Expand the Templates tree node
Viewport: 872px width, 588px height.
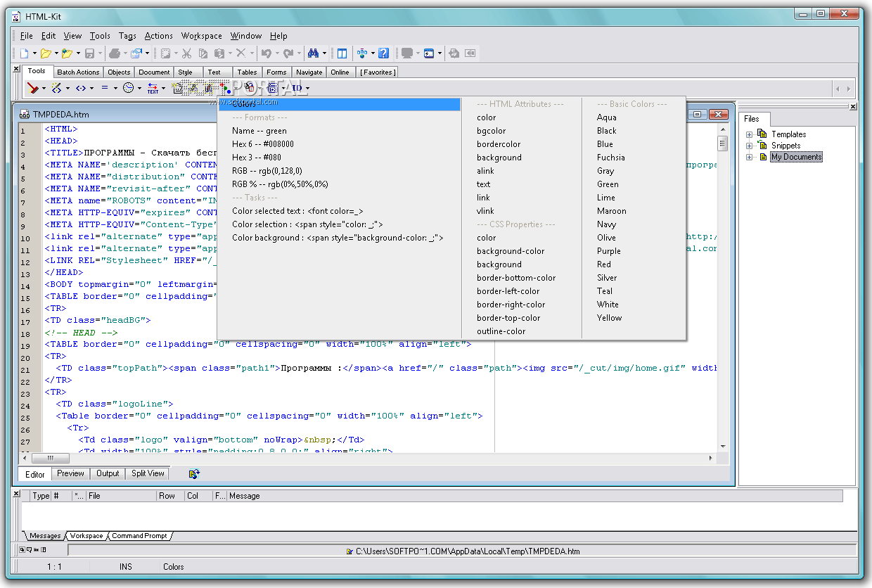750,134
